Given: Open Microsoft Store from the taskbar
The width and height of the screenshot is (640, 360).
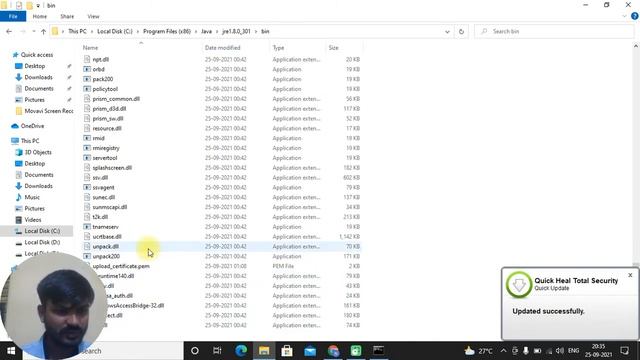Looking at the screenshot, I should tap(287, 351).
